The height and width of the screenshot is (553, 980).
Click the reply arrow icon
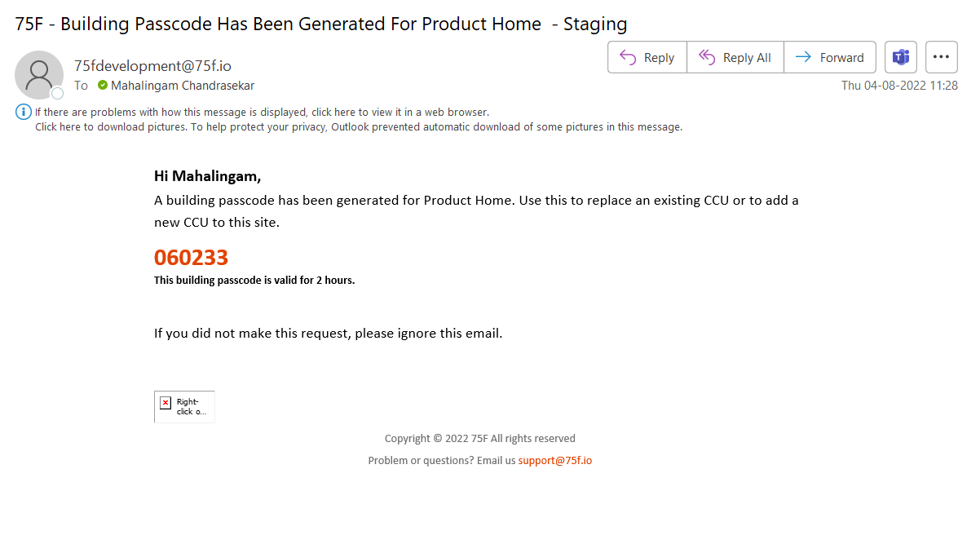point(628,57)
